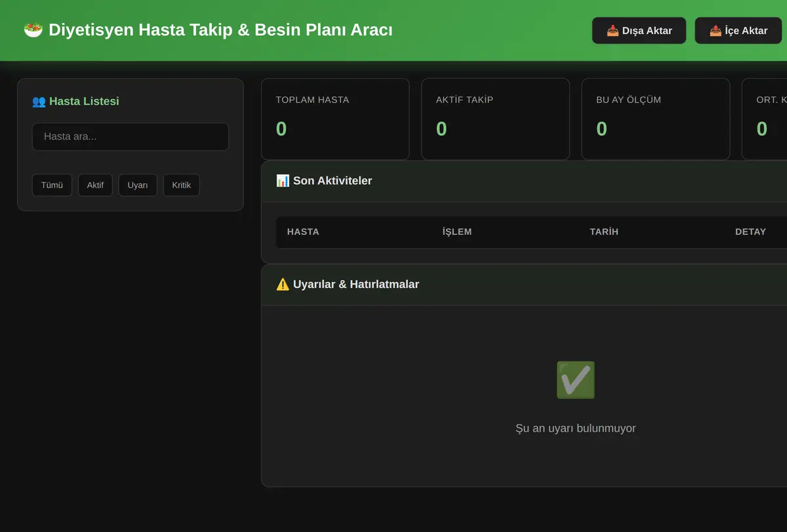Click the İŞLEM column header
Image resolution: width=787 pixels, height=532 pixels.
click(457, 232)
